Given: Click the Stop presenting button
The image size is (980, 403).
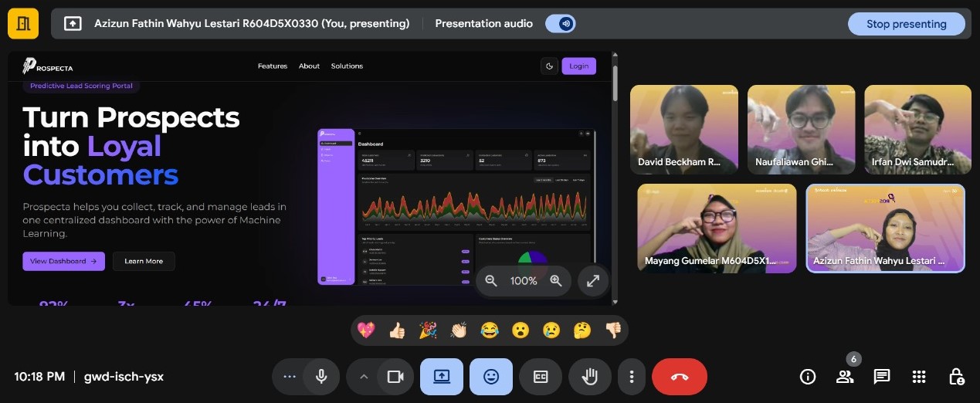Looking at the screenshot, I should 906,24.
